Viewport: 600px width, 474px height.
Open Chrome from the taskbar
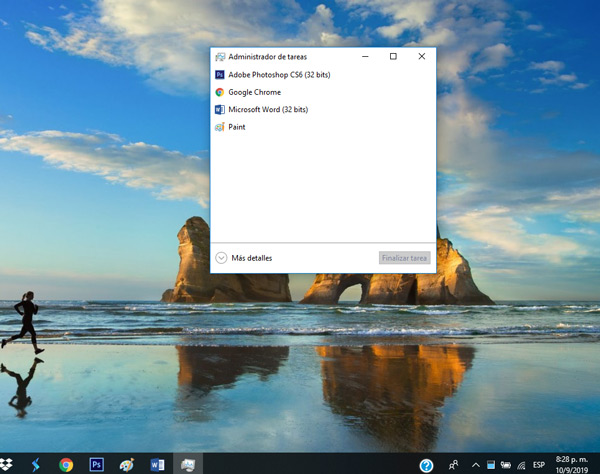click(66, 464)
